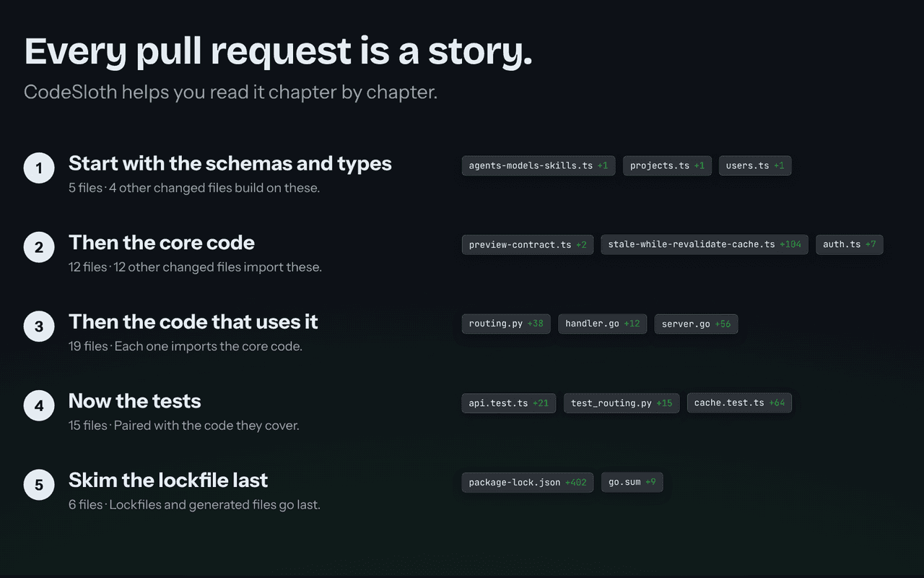This screenshot has width=924, height=578.
Task: Click the text '5 files · 4 other changed files build on these.'
Action: point(194,188)
